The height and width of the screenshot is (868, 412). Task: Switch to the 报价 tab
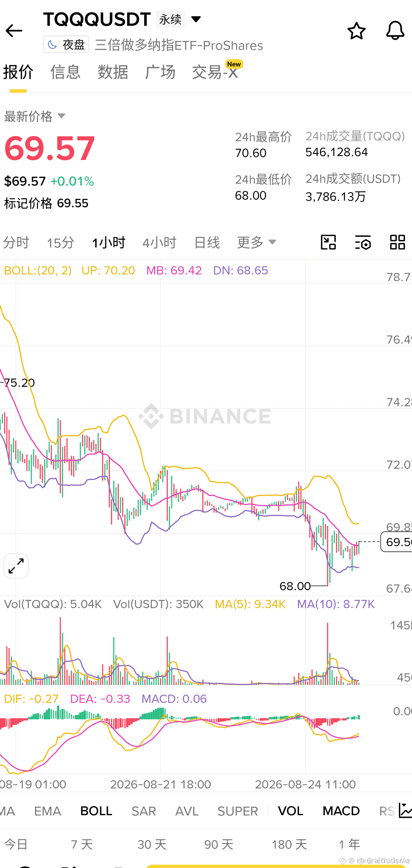(x=18, y=72)
